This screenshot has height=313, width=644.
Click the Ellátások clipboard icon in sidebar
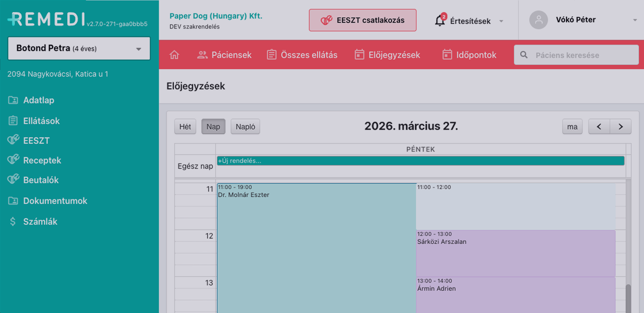pos(13,121)
